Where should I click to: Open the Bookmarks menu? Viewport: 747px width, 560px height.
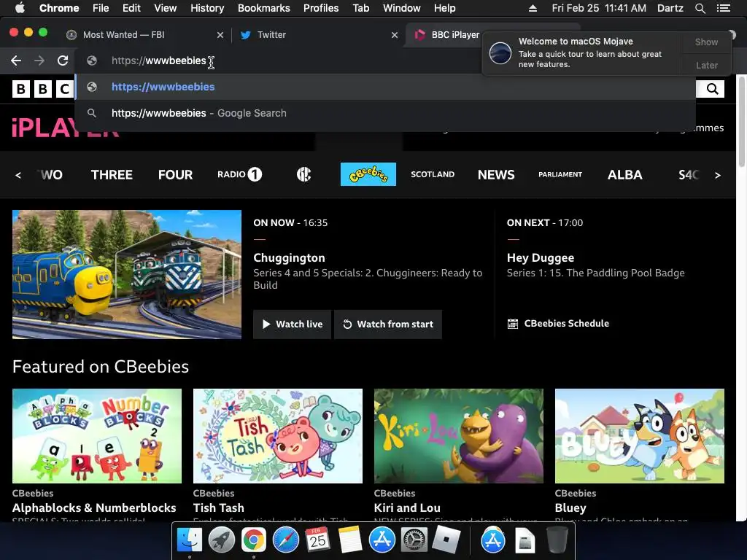(x=264, y=8)
